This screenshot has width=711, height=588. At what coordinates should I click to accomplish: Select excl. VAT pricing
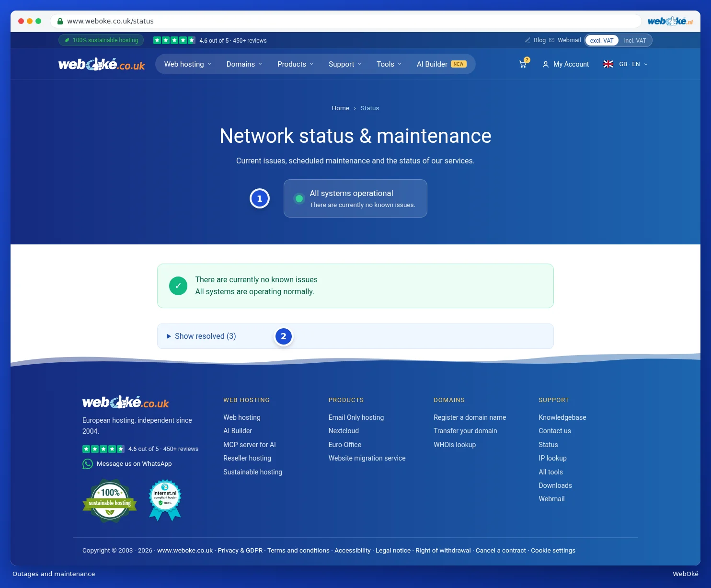click(x=602, y=41)
